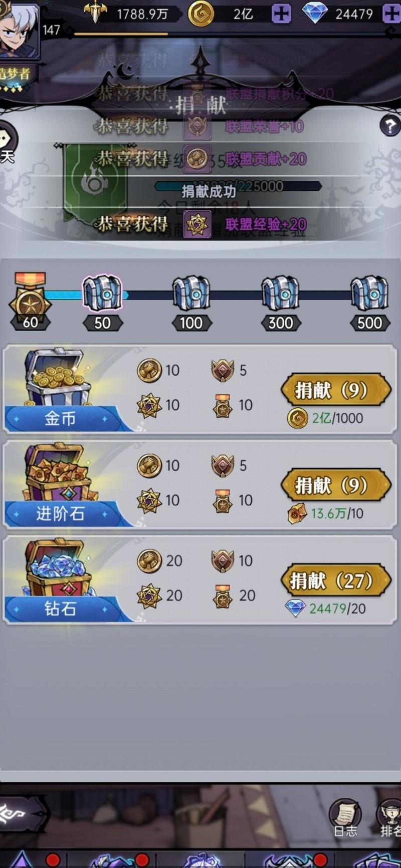This screenshot has width=401, height=868.
Task: Open the 50-point reward chest
Action: (x=102, y=294)
